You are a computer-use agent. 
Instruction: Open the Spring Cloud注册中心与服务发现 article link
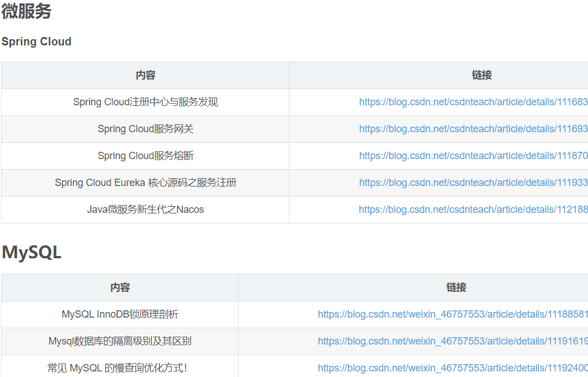pos(473,102)
